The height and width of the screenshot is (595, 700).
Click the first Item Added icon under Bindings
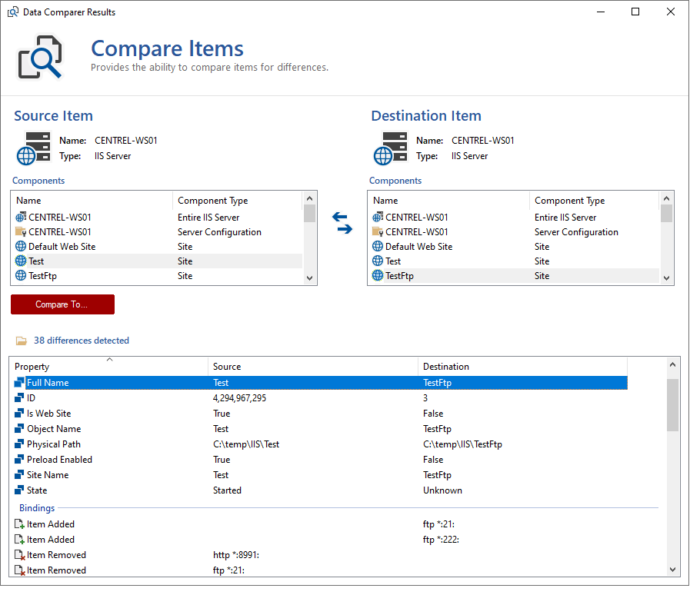tap(20, 524)
